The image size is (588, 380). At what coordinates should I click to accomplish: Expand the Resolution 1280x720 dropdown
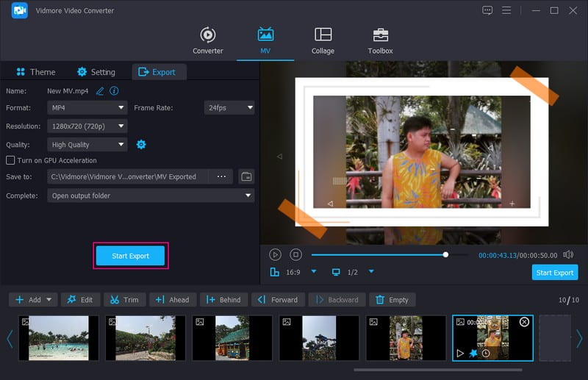click(x=87, y=126)
